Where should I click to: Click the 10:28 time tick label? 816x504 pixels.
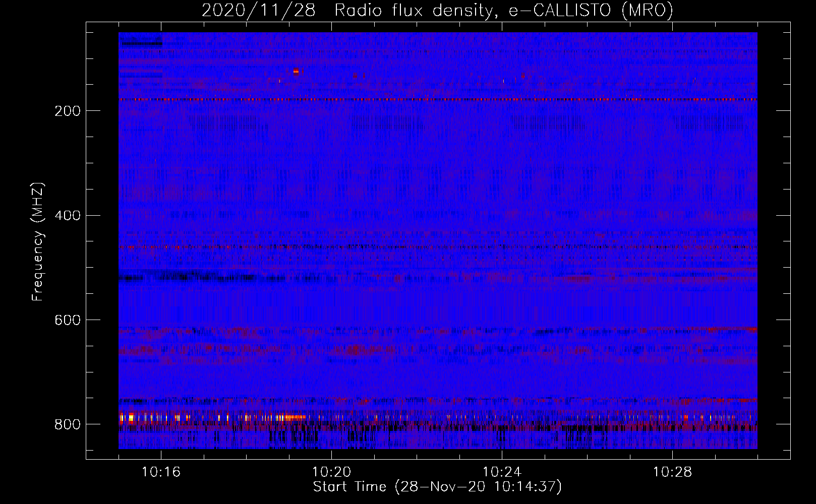[x=672, y=472]
